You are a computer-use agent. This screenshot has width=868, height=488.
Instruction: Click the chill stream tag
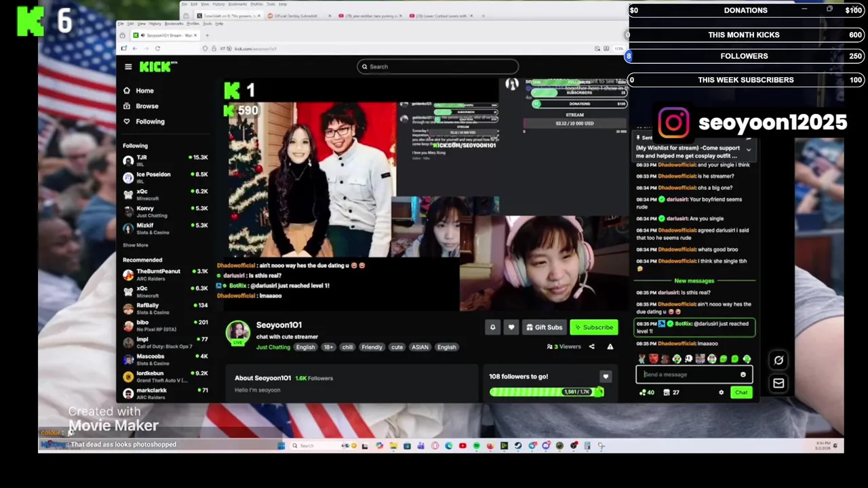pyautogui.click(x=347, y=347)
